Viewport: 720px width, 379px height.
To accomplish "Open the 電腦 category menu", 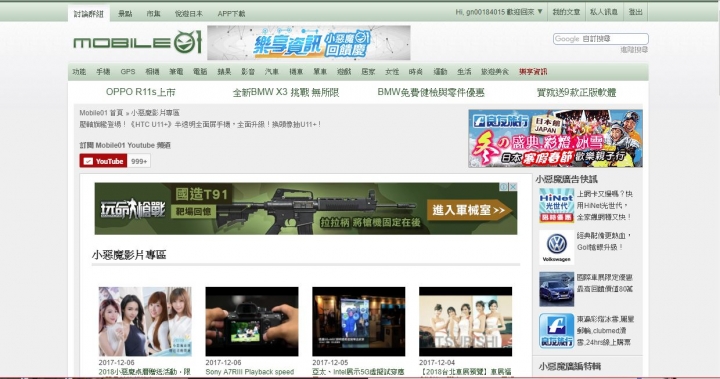I will [200, 72].
